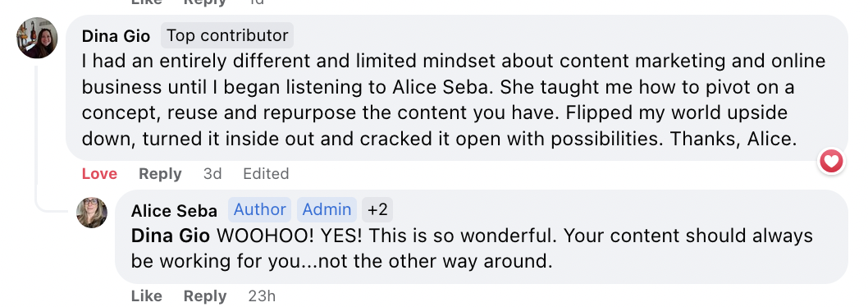Open the 3d timestamp link

coord(212,174)
